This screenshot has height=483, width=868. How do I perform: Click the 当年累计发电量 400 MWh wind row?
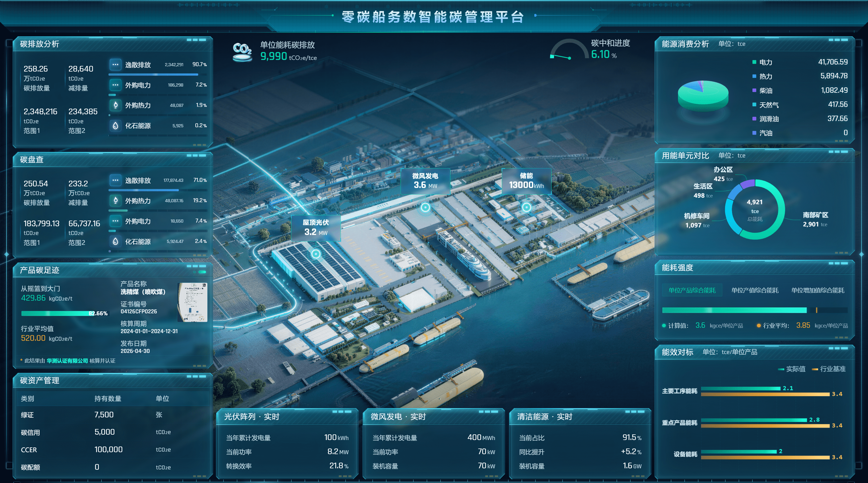coord(434,437)
